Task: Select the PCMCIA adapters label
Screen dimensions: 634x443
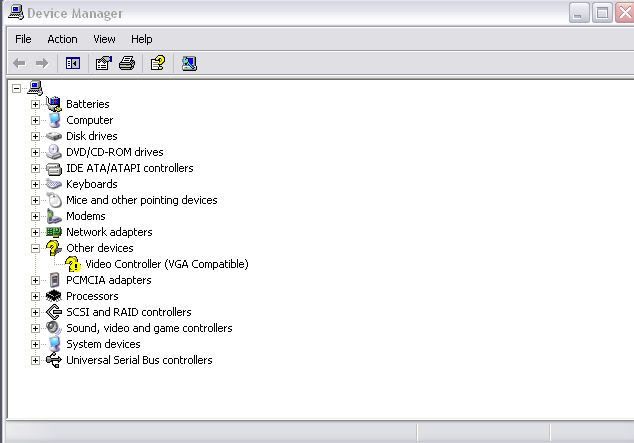Action: [x=109, y=280]
